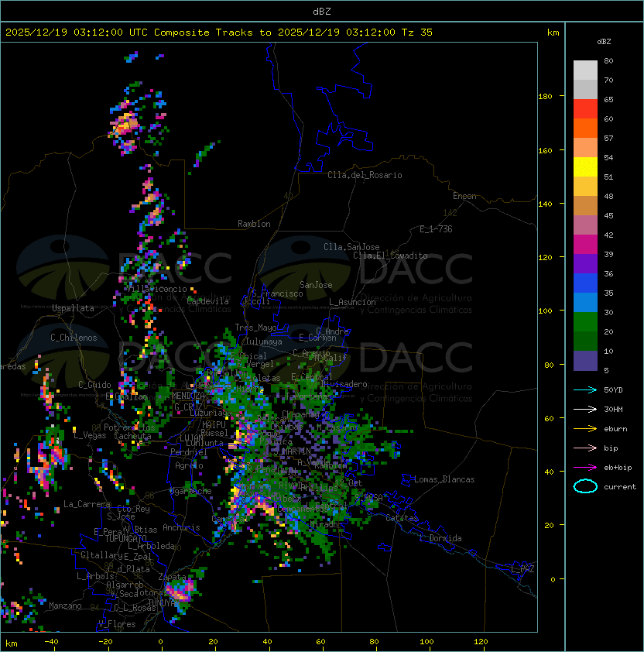
Task: Click the 'dBZ' title at top
Action: (322, 11)
